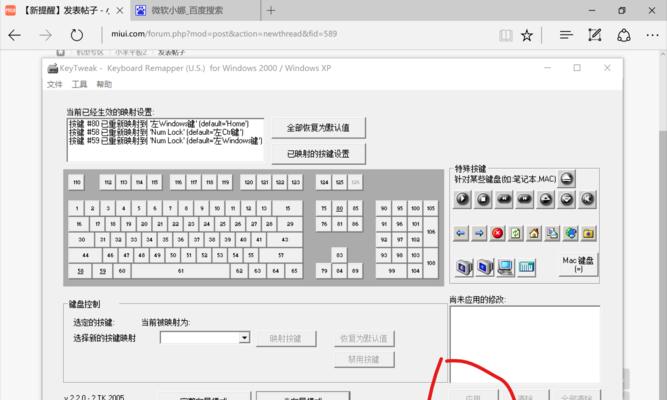Select the Volume Up special key
667x400 pixels.
[x=546, y=199]
